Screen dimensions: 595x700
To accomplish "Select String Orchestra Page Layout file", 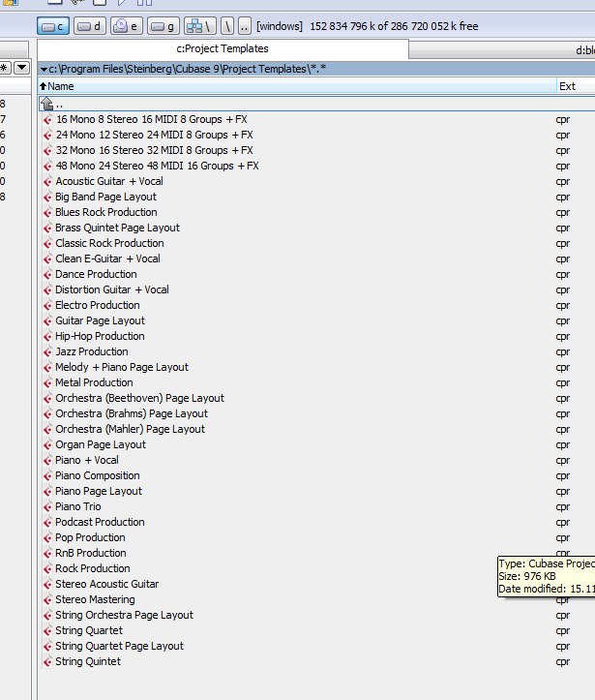I will point(124,615).
